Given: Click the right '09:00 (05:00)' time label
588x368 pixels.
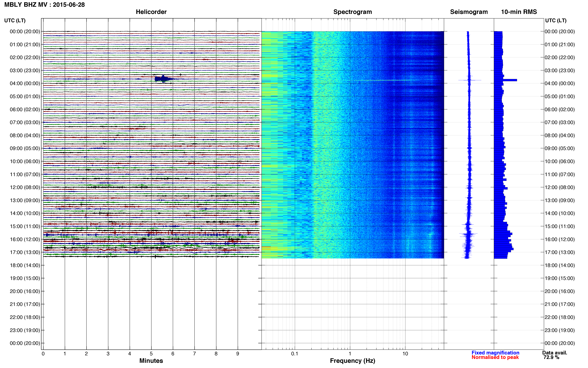Looking at the screenshot, I should pos(560,148).
